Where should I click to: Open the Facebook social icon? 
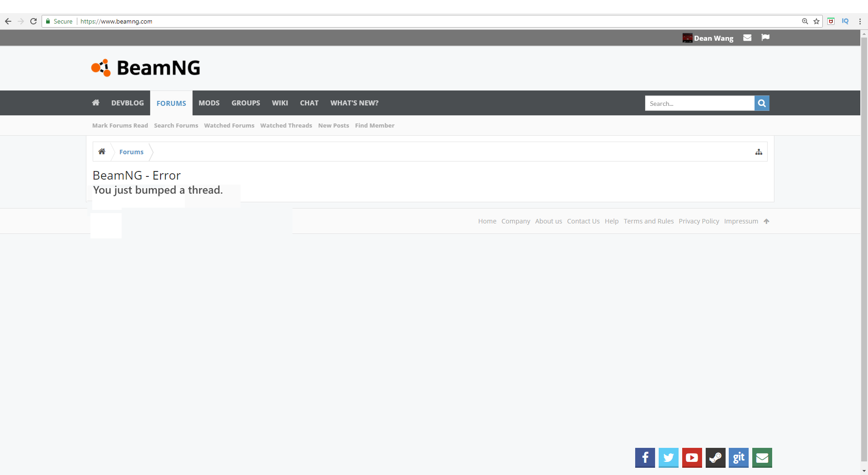645,458
